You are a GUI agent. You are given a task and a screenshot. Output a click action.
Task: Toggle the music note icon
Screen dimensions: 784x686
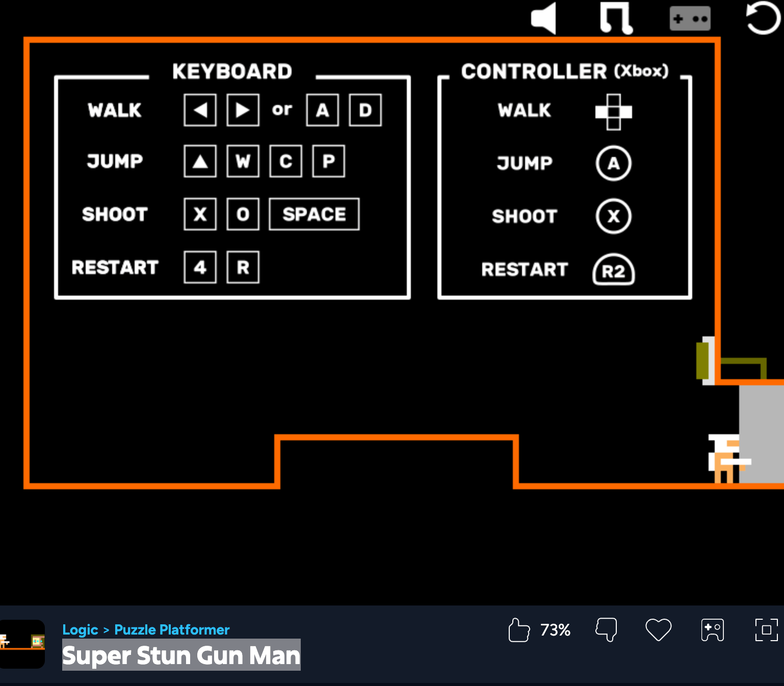(616, 18)
